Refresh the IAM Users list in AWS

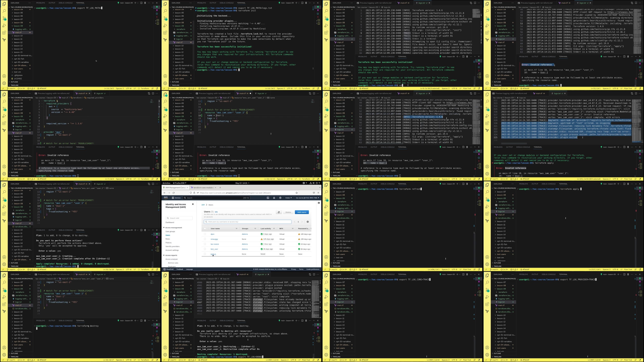point(279,212)
